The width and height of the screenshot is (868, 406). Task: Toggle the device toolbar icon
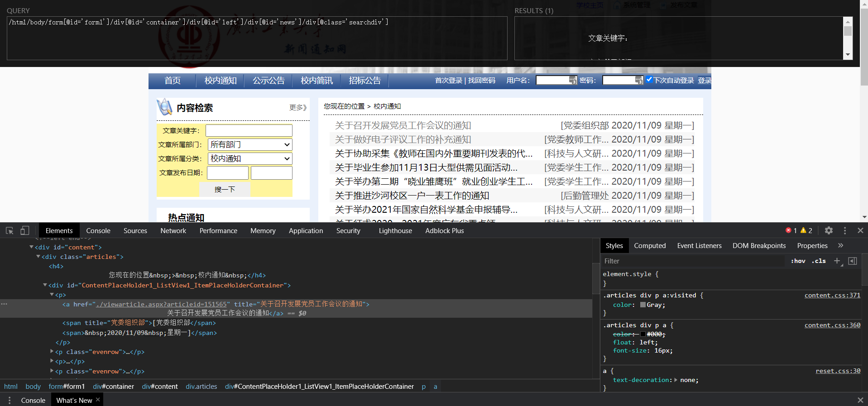coord(24,230)
